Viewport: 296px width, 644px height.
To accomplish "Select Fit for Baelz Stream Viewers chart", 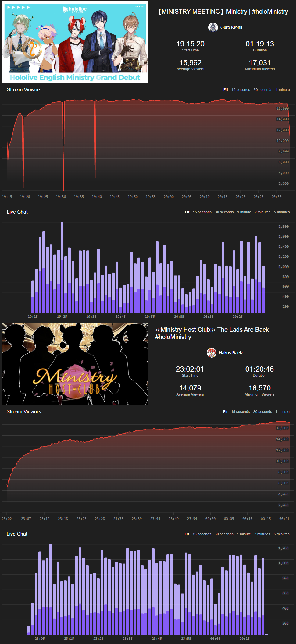I will pos(225,412).
